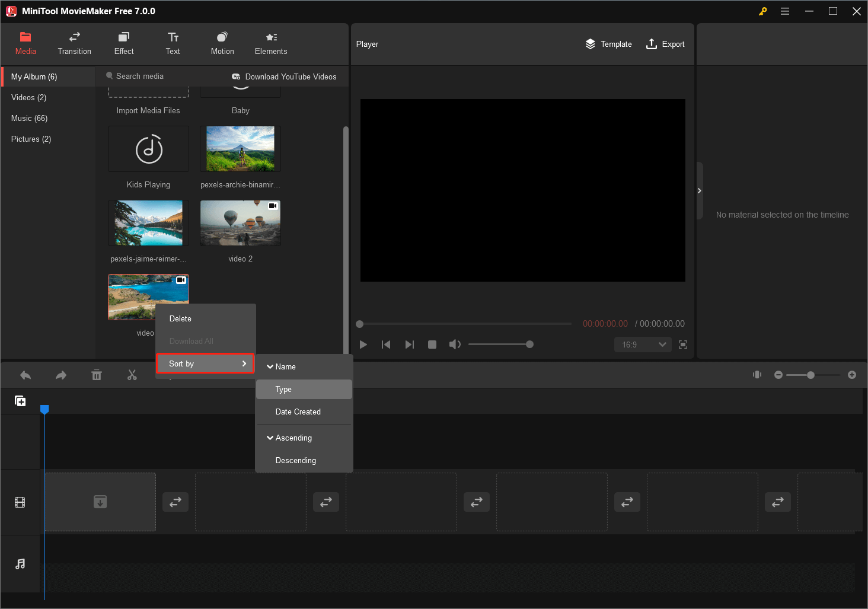Click the video track icon
This screenshot has width=868, height=609.
pyautogui.click(x=20, y=502)
